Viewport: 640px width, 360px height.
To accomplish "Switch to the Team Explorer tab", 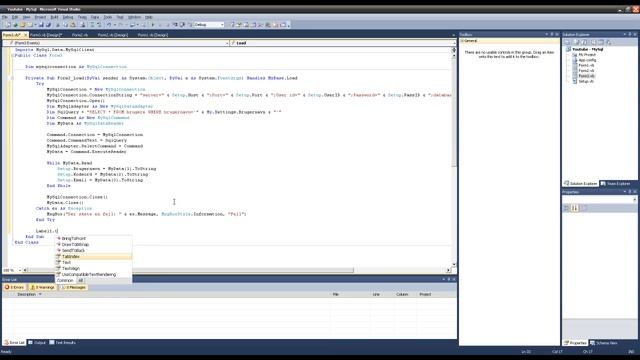I will [x=616, y=184].
